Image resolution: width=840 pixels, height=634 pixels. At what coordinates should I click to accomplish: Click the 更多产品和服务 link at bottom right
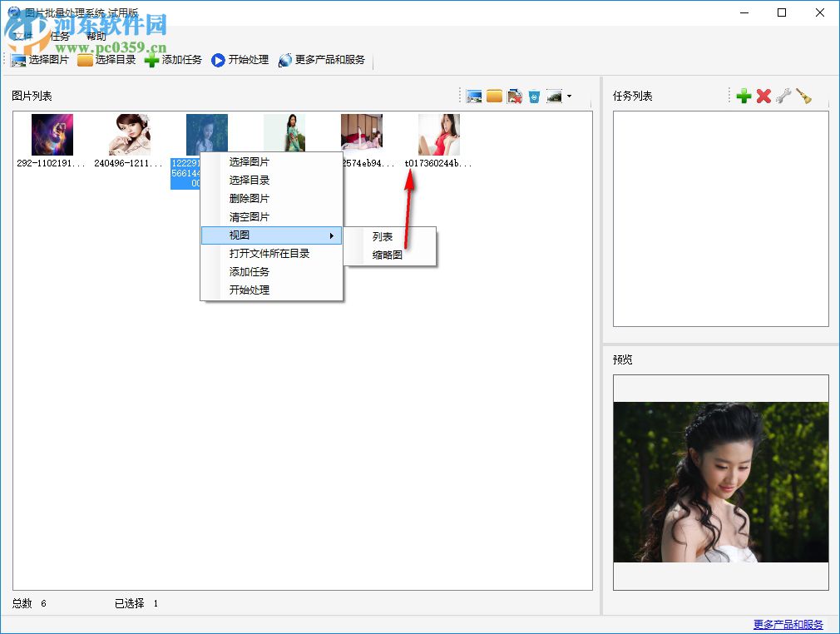coord(788,622)
